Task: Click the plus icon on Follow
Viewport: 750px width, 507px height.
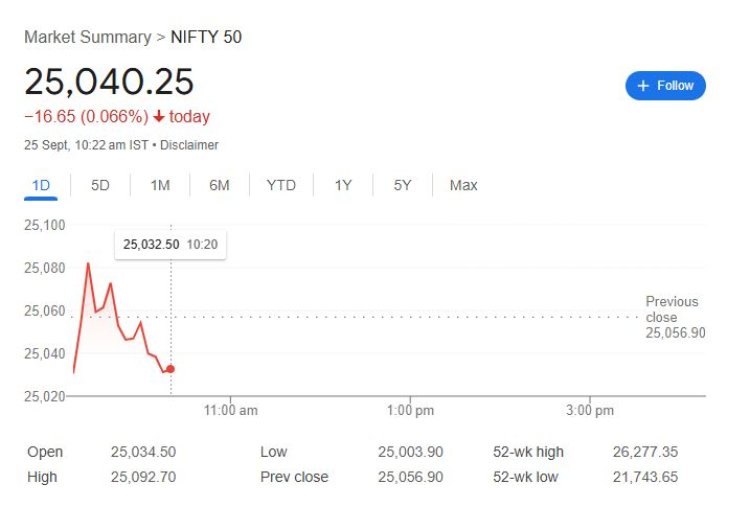Action: tap(643, 86)
